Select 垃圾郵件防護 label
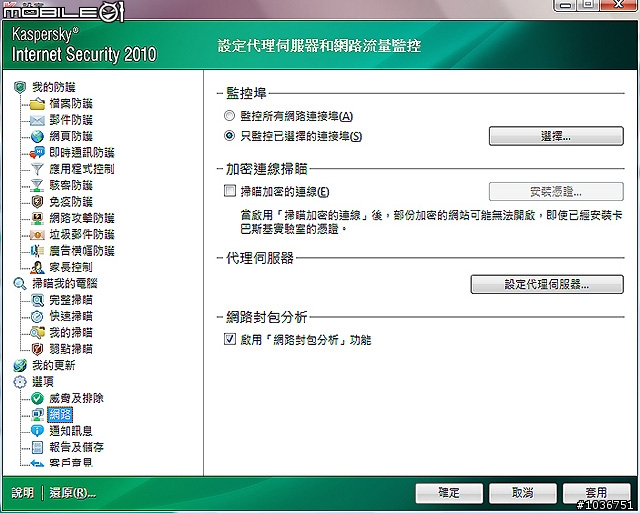This screenshot has width=640, height=513. tap(82, 234)
